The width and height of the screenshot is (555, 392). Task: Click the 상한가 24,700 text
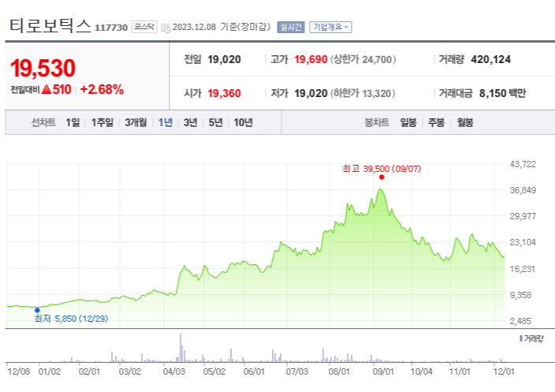(363, 59)
